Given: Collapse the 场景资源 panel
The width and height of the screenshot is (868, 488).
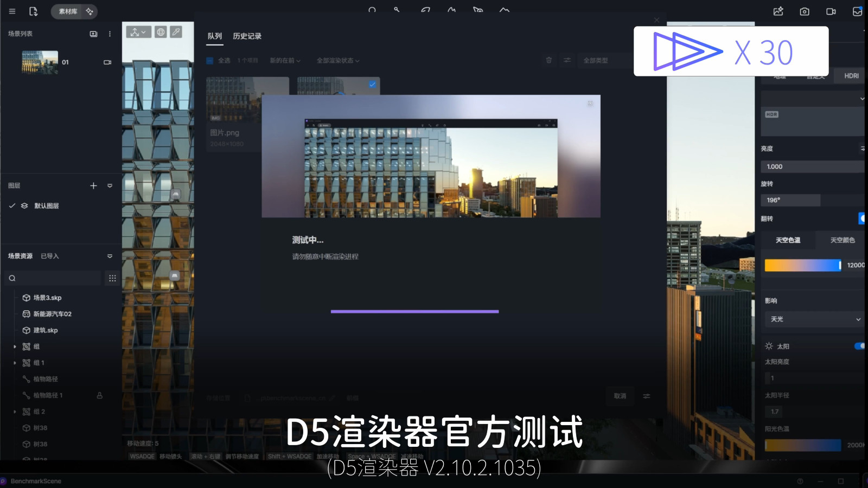Looking at the screenshot, I should coord(110,256).
